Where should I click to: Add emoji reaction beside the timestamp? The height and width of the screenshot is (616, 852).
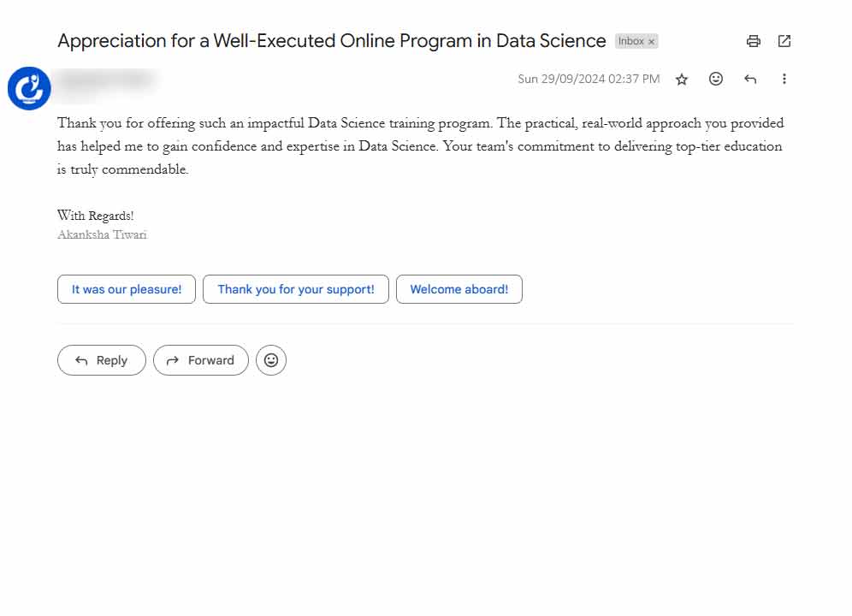tap(716, 79)
